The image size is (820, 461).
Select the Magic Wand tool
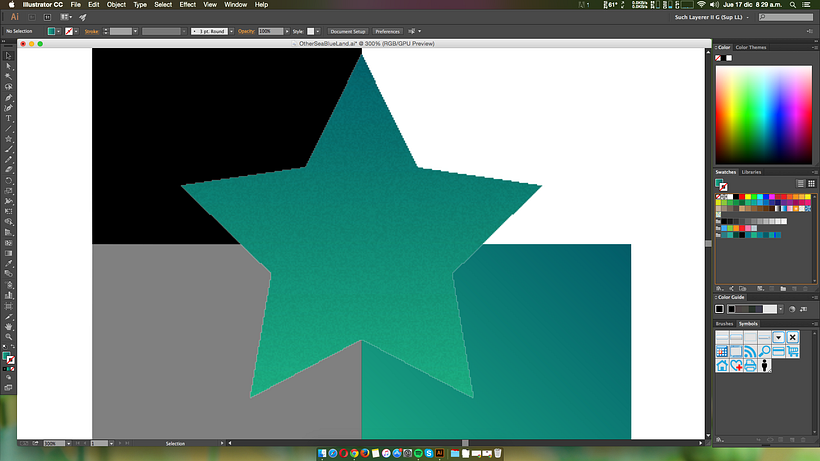point(8,77)
